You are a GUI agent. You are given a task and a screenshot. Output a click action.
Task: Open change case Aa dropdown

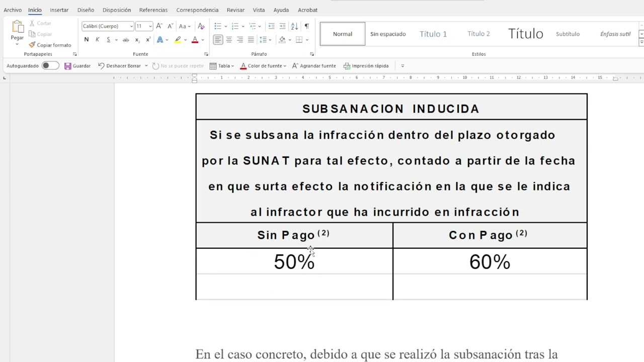(x=184, y=26)
